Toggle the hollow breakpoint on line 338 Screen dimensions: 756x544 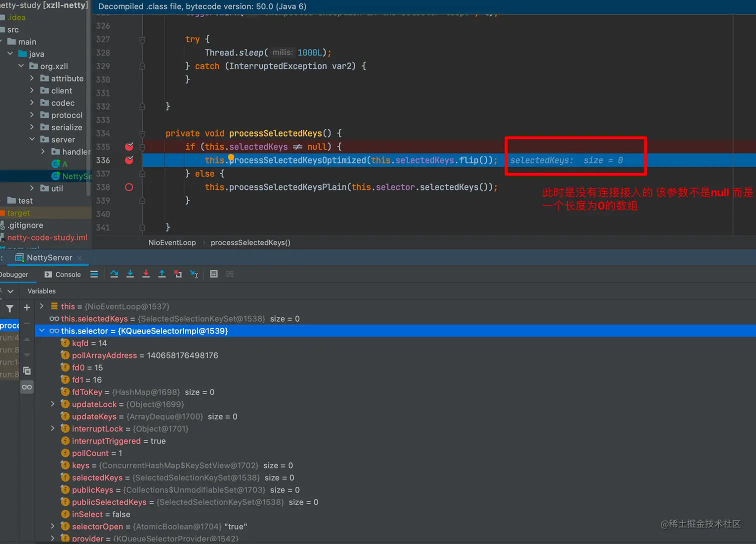(129, 187)
